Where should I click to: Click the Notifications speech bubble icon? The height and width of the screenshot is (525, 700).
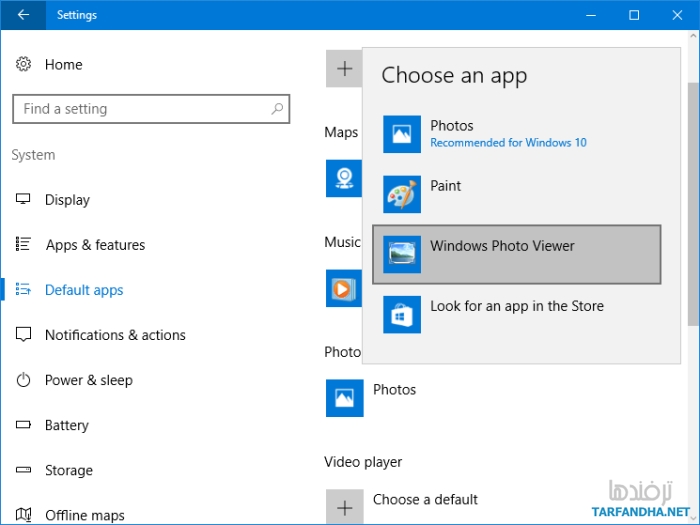(23, 334)
